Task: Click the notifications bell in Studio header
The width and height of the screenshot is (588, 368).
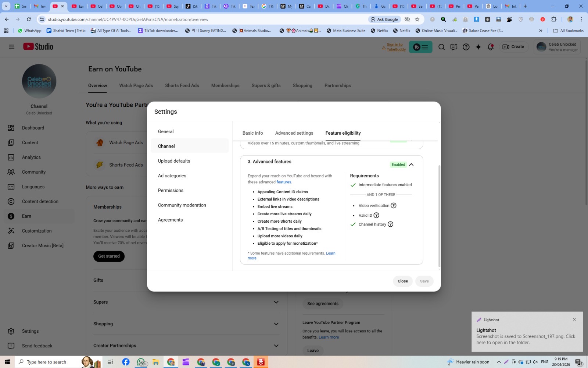Action: tap(491, 47)
